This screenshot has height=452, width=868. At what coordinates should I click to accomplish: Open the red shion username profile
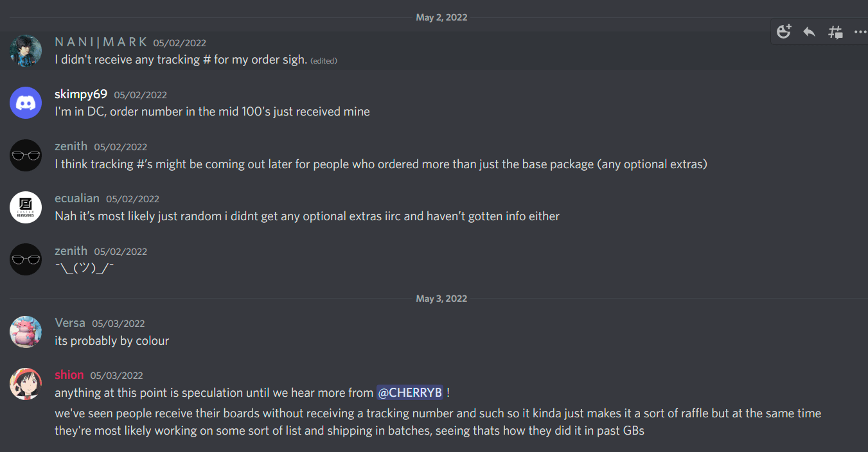point(69,375)
